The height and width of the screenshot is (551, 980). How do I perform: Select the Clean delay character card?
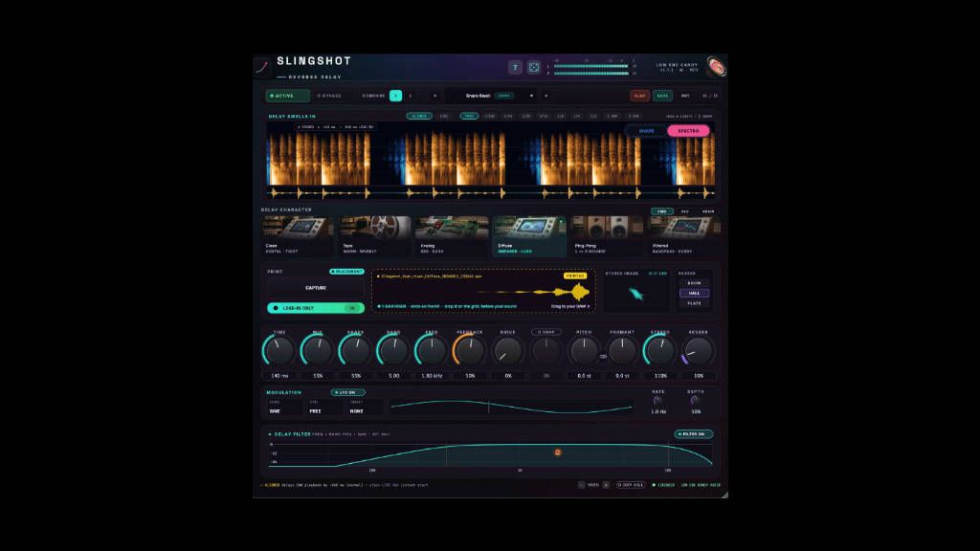click(x=298, y=236)
